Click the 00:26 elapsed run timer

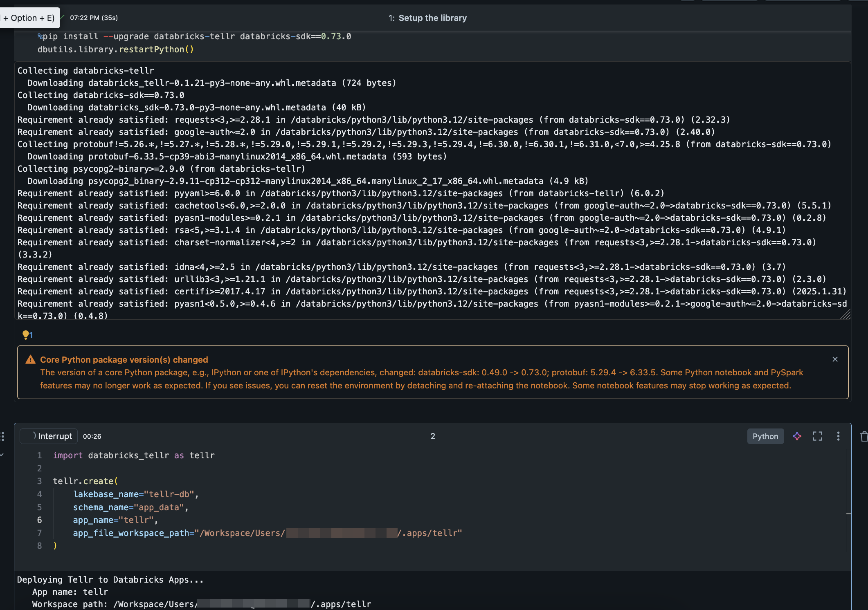92,436
